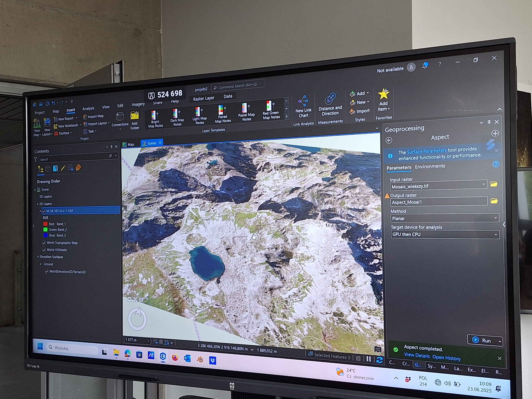Browse for input raster folder icon
The height and width of the screenshot is (399, 532).
click(494, 184)
